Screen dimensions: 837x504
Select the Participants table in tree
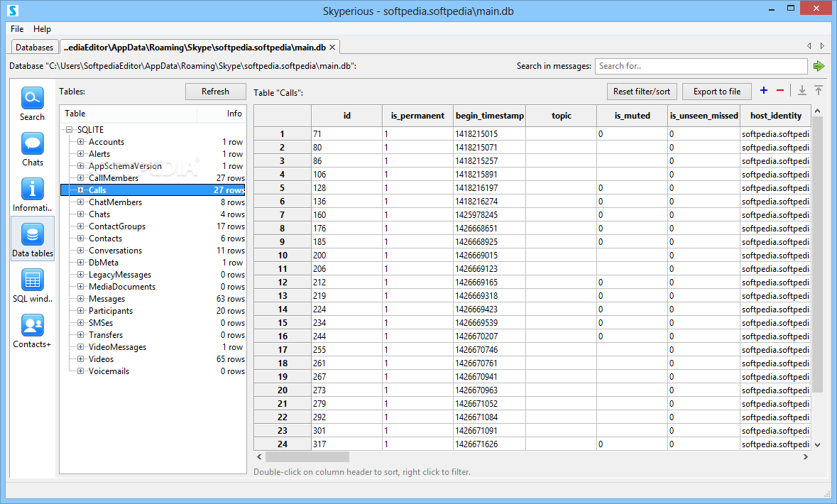[x=111, y=311]
